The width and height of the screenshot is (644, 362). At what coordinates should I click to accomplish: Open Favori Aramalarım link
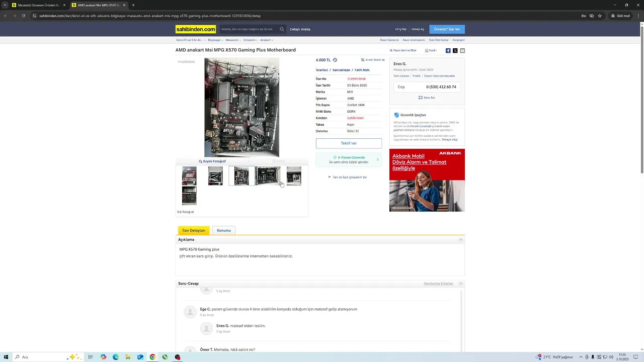pos(414,40)
